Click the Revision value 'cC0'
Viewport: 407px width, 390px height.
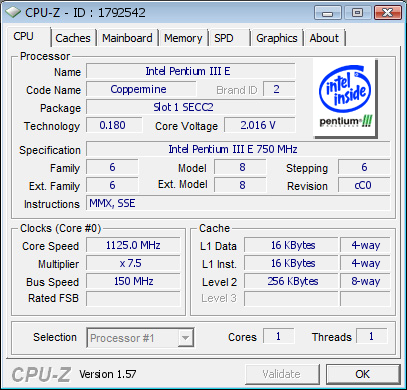(x=364, y=185)
